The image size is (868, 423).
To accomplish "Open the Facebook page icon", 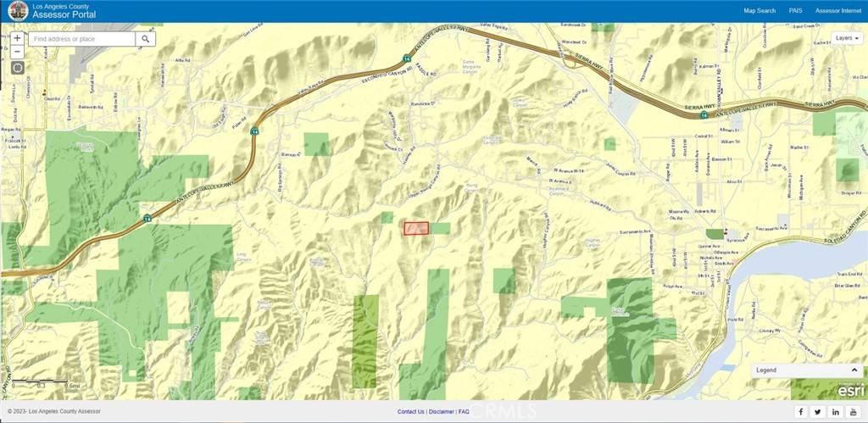I will (801, 411).
